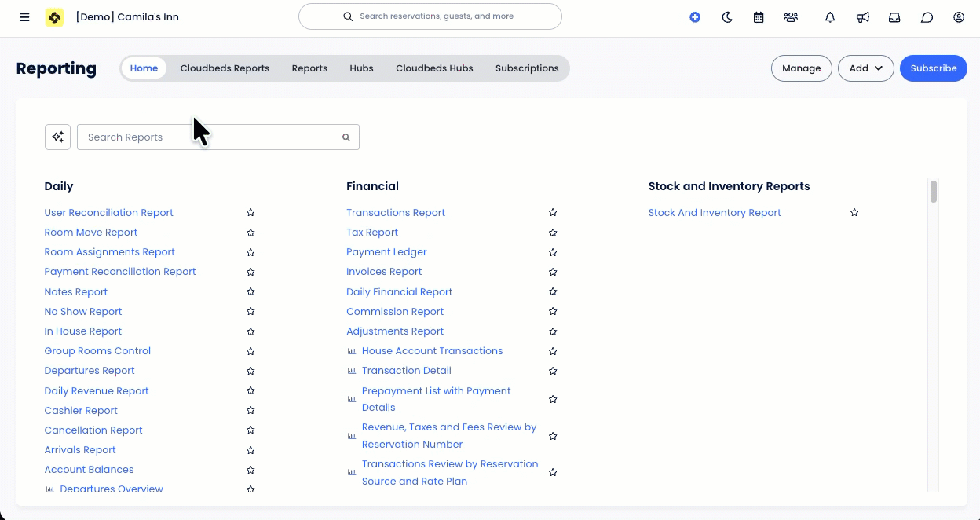Favorite the No Show Report star
The width and height of the screenshot is (980, 520).
pyautogui.click(x=250, y=312)
